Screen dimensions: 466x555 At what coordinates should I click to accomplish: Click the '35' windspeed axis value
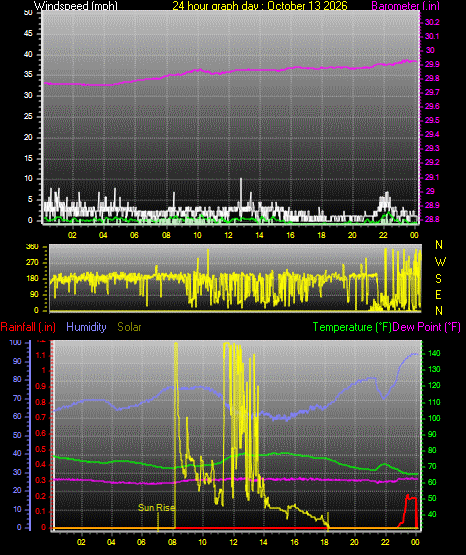28,75
